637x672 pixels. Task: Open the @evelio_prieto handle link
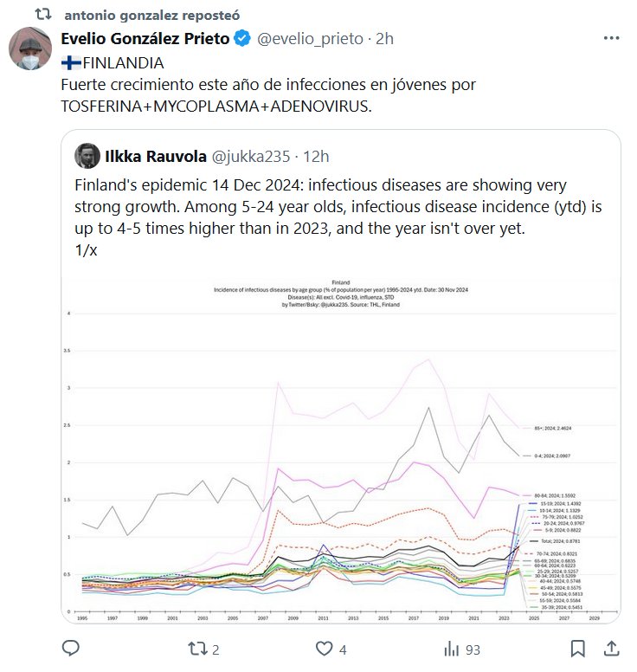pos(308,39)
